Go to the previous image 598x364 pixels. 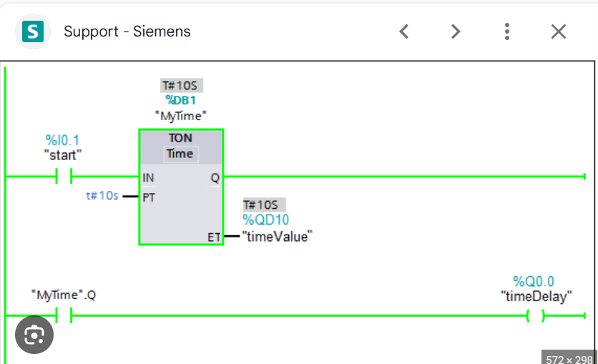tap(404, 31)
